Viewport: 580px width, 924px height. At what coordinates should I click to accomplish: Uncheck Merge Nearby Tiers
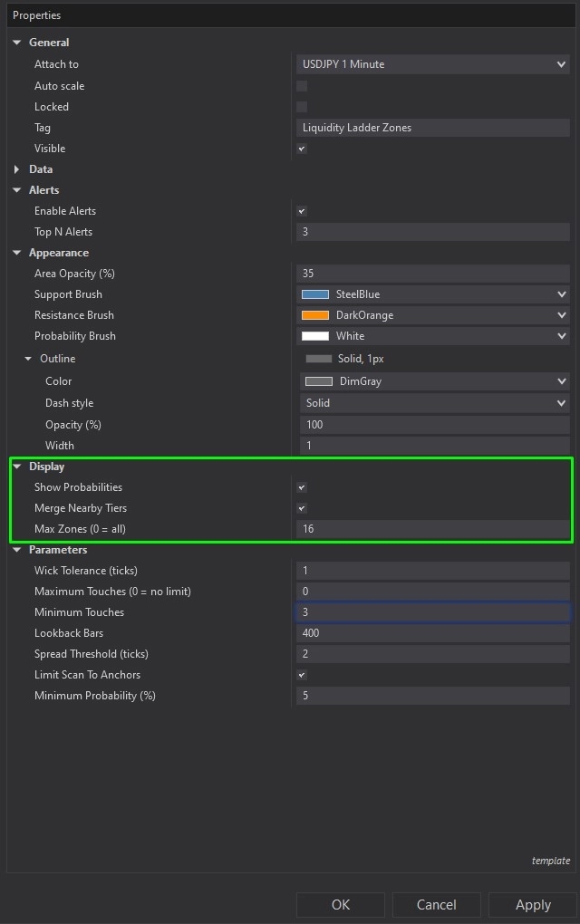pos(302,508)
